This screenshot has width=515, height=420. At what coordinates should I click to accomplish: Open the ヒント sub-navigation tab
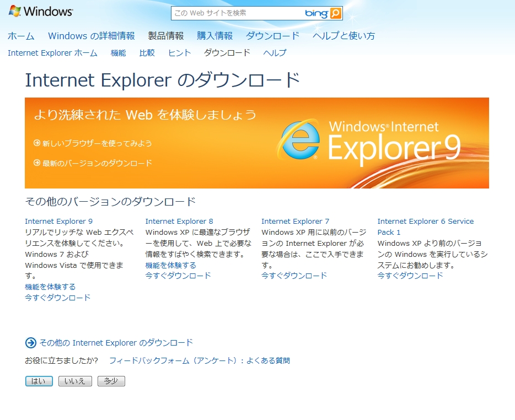coord(179,53)
